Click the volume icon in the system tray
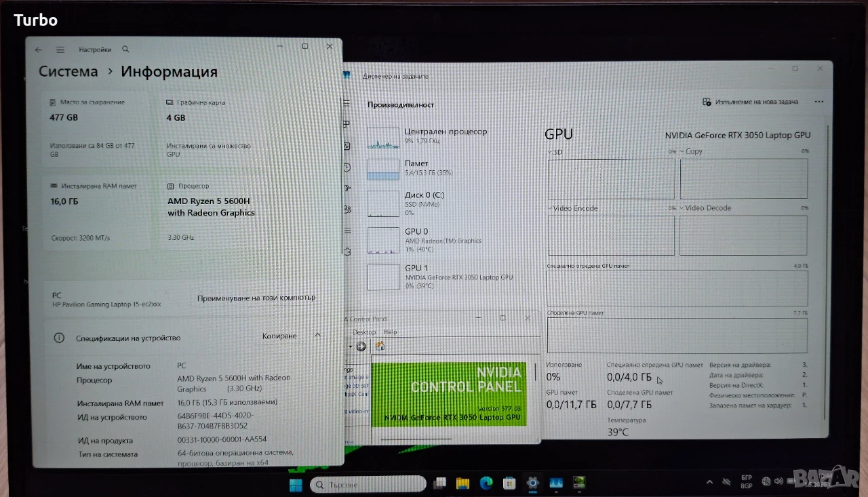868x497 pixels. pos(779,481)
